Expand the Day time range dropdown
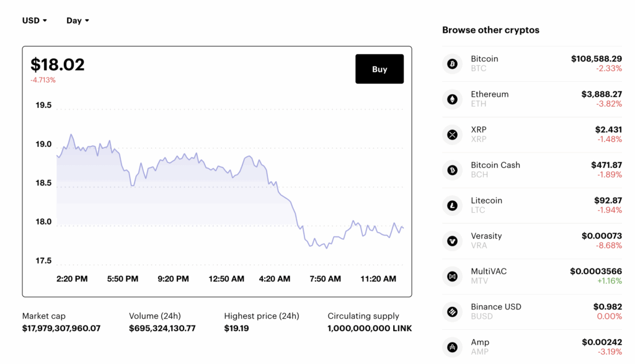The image size is (635, 364). point(78,20)
